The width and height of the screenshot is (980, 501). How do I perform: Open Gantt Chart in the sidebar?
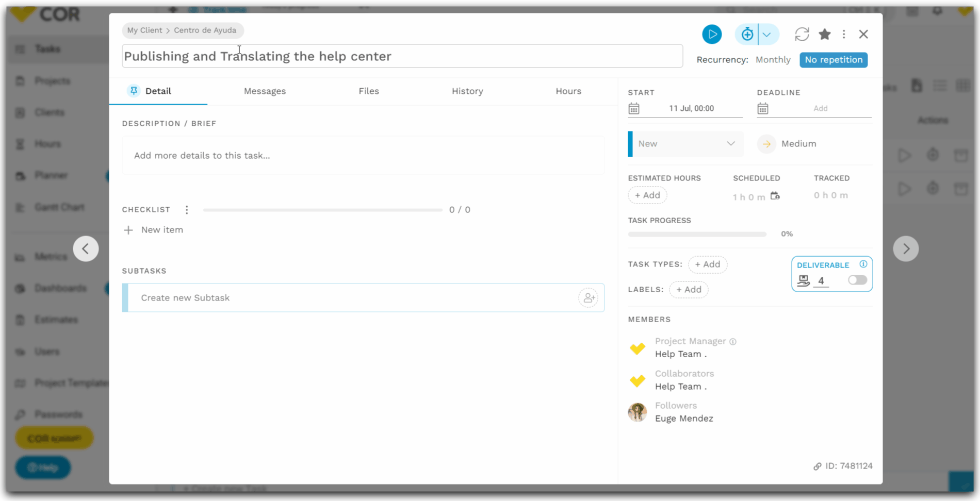pos(59,207)
